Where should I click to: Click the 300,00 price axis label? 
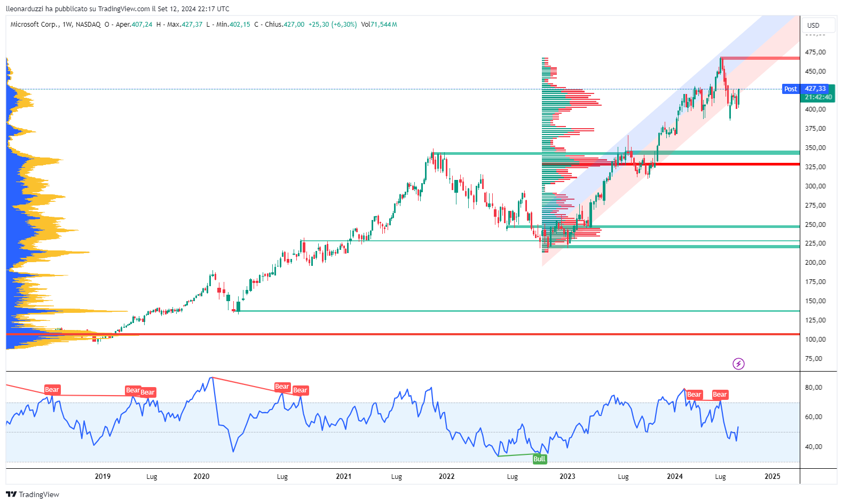[x=815, y=186]
